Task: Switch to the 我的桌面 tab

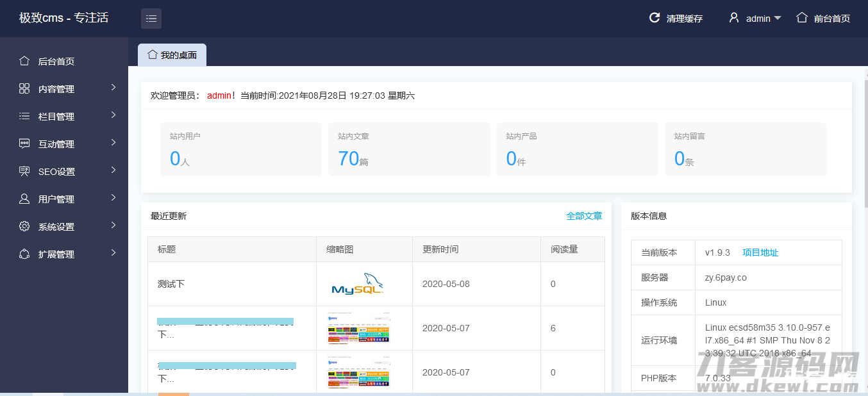Action: coord(172,54)
